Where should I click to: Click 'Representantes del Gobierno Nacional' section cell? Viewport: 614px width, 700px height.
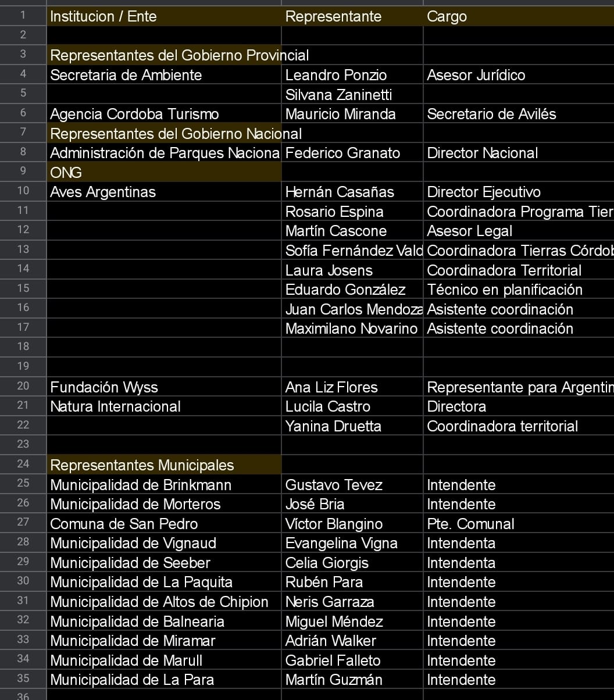[x=164, y=134]
